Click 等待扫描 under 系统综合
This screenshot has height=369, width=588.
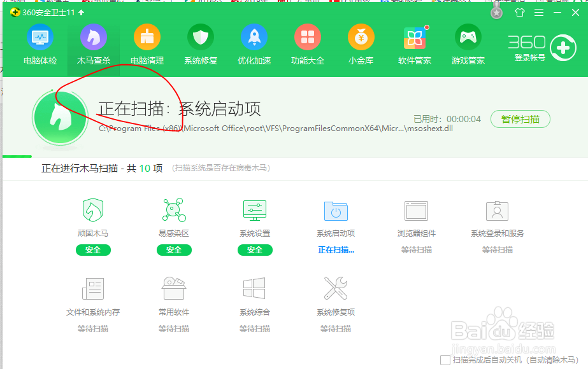(x=255, y=329)
